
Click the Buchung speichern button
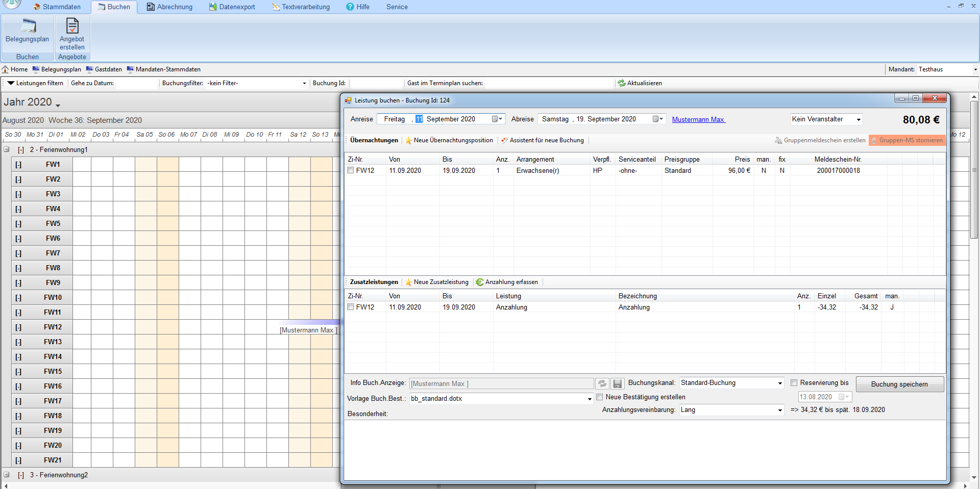pos(899,384)
